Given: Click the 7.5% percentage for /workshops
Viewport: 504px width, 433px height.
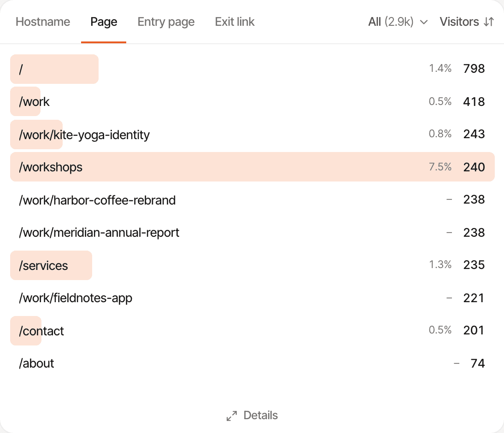Looking at the screenshot, I should click(x=440, y=167).
